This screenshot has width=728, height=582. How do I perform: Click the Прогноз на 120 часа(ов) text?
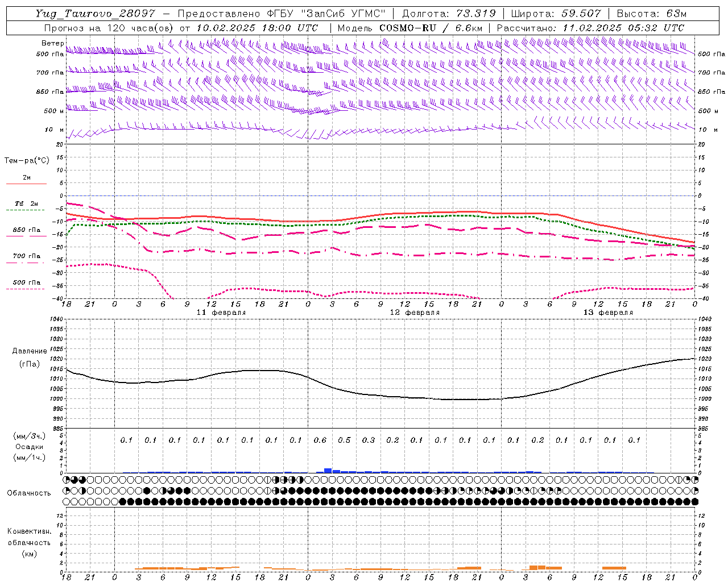coord(109,28)
